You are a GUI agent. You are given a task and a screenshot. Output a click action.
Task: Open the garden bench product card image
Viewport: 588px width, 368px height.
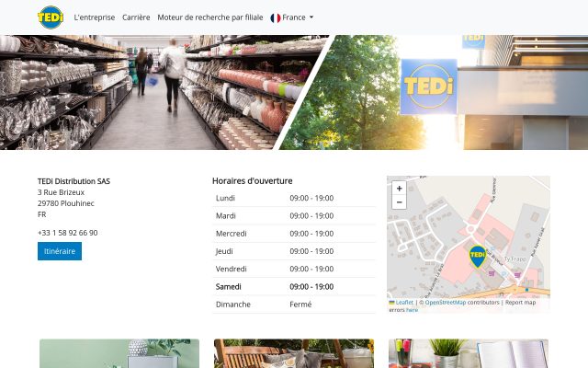(x=294, y=353)
